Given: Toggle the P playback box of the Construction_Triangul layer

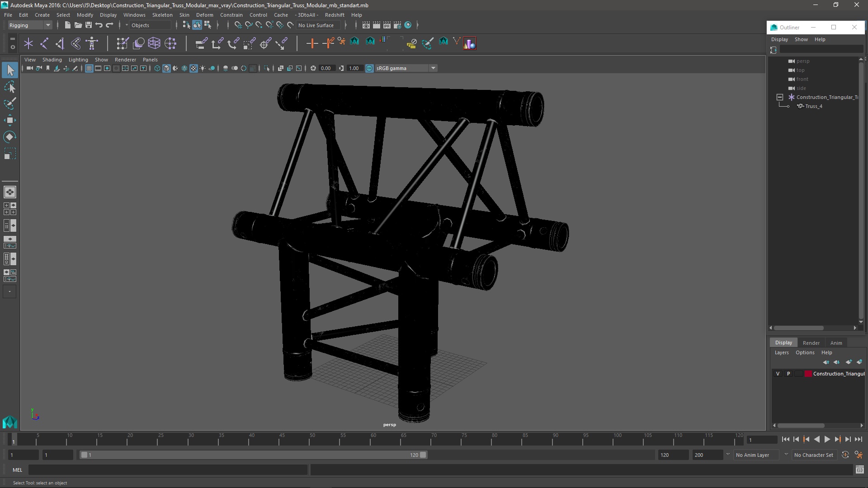Looking at the screenshot, I should (x=788, y=374).
